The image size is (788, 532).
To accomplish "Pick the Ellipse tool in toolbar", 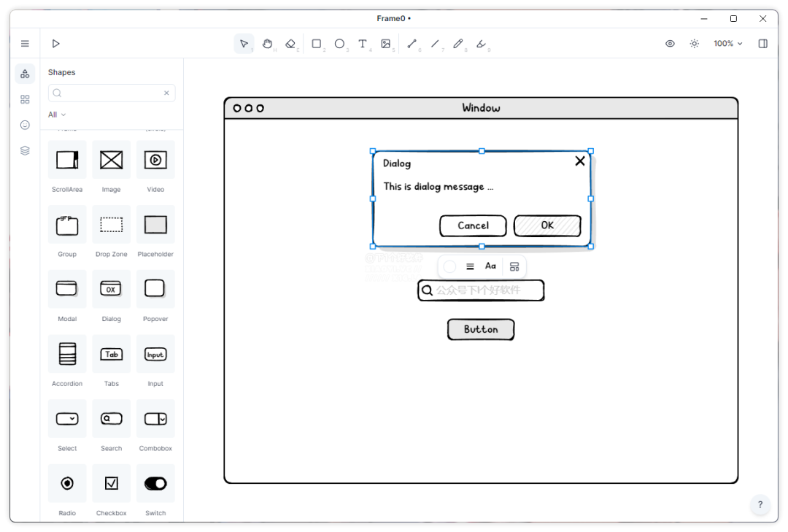I will (x=339, y=44).
